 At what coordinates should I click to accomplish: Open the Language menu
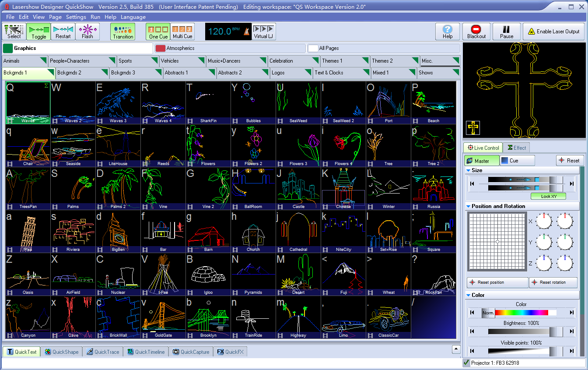(133, 17)
